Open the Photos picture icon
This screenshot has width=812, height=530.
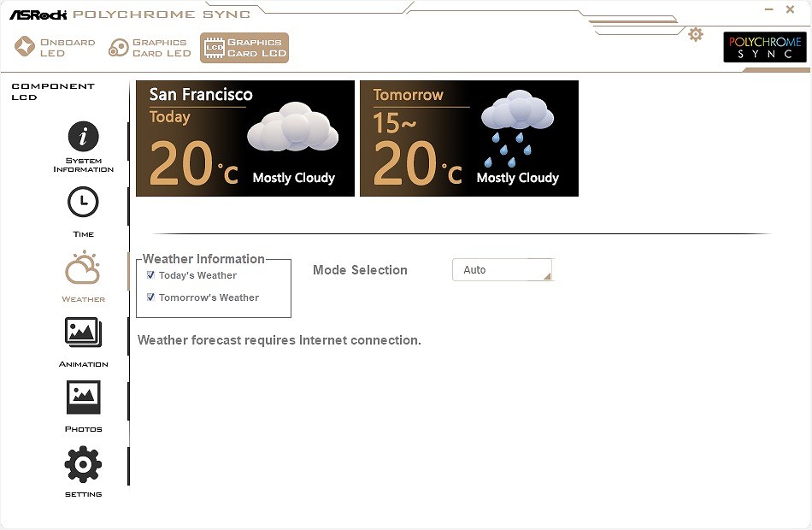(83, 397)
